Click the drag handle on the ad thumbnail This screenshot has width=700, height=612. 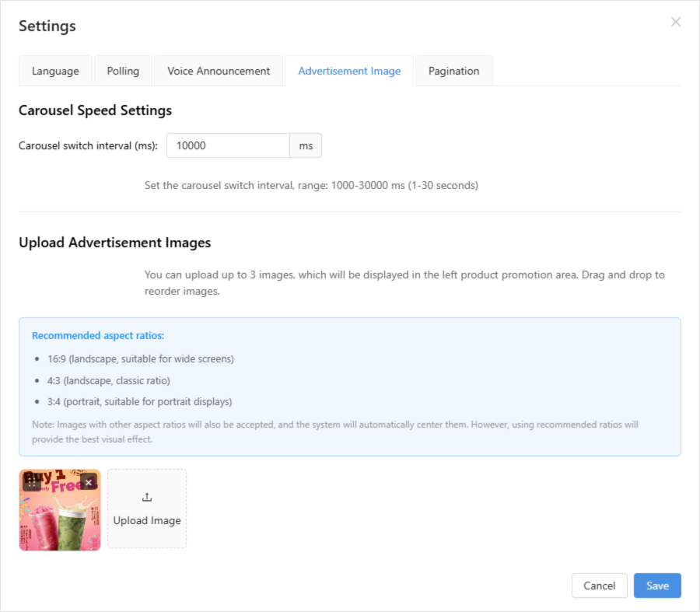tap(32, 482)
